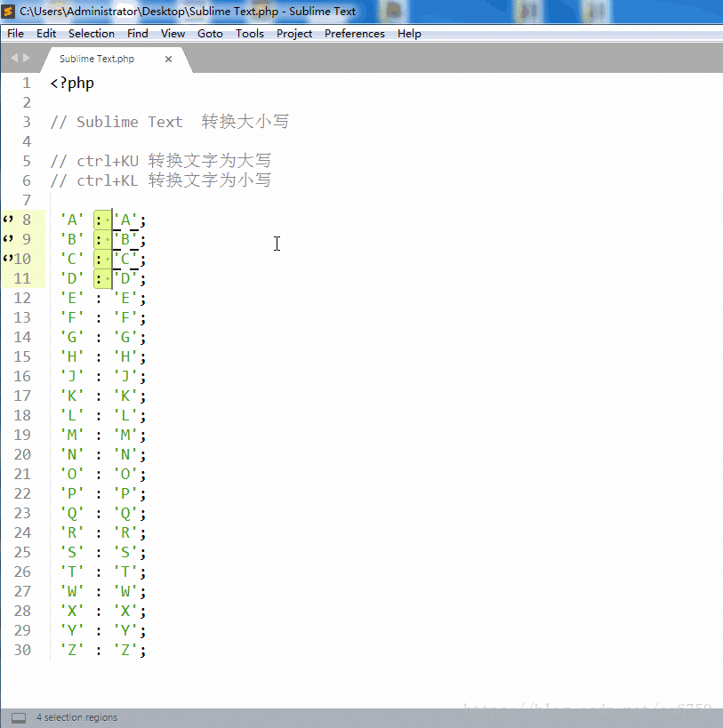This screenshot has width=723, height=728.
Task: Click line number 1 in the gutter
Action: pyautogui.click(x=27, y=83)
